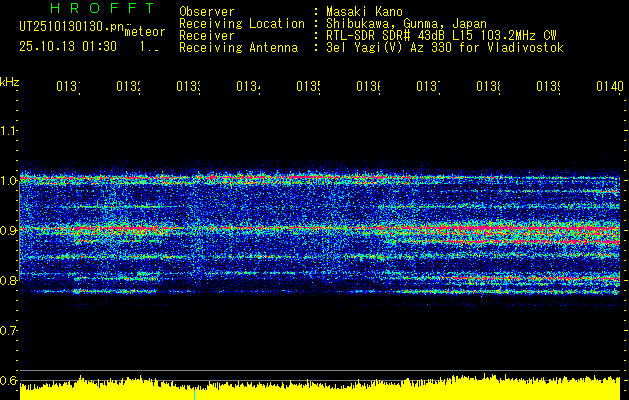Click the 0140 time marker

[610, 86]
